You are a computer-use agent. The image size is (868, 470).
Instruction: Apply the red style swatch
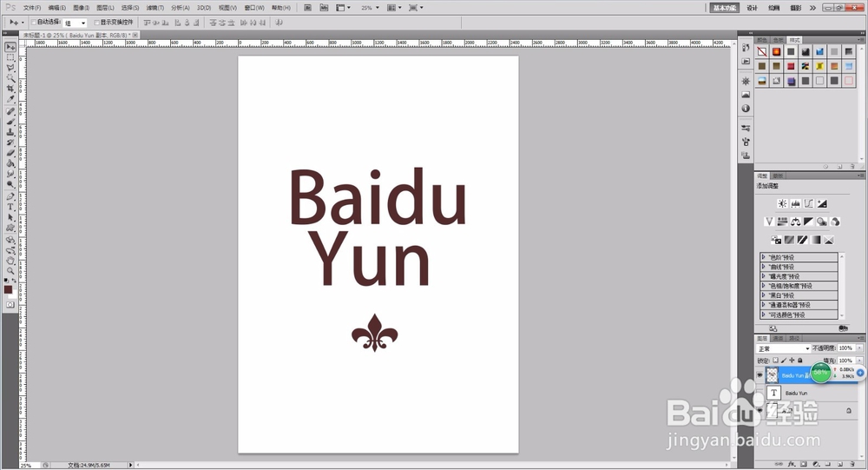[x=791, y=66]
